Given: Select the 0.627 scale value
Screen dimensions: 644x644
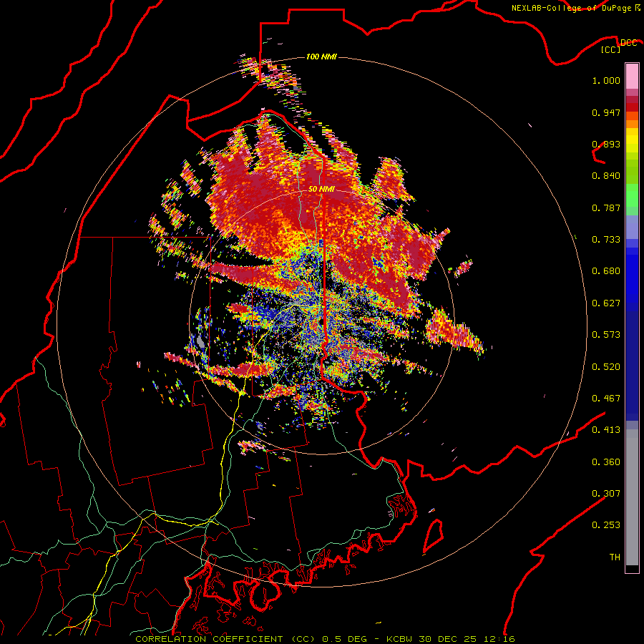Looking at the screenshot, I should coord(606,303).
